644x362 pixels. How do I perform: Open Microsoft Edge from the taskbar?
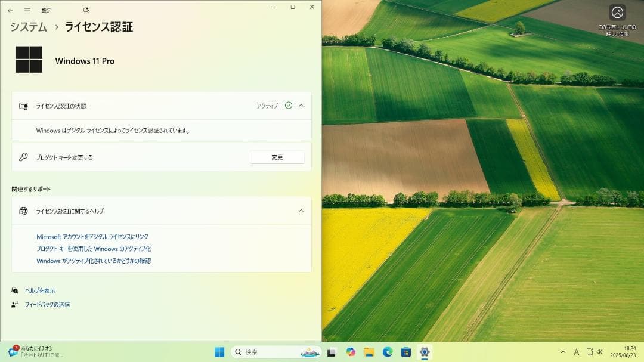coord(391,352)
